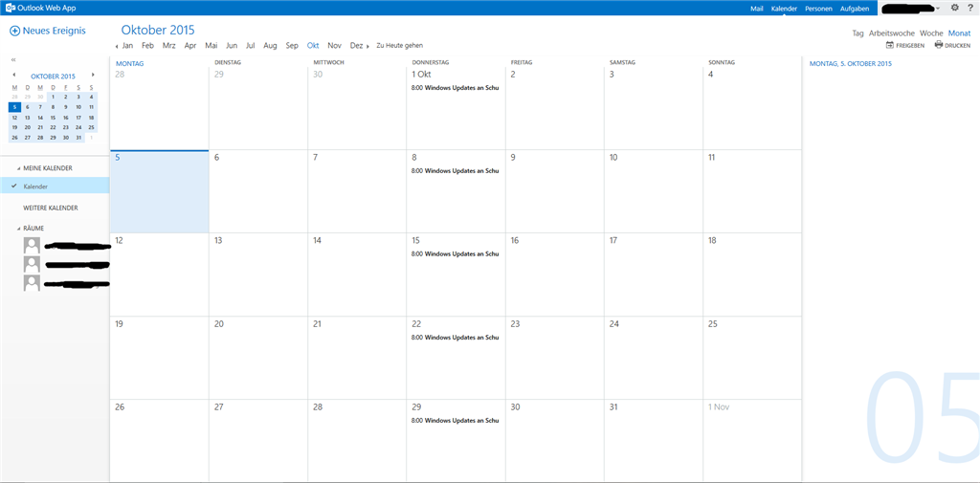Image resolution: width=980 pixels, height=483 pixels.
Task: Click the Drucken printer icon
Action: tap(939, 45)
